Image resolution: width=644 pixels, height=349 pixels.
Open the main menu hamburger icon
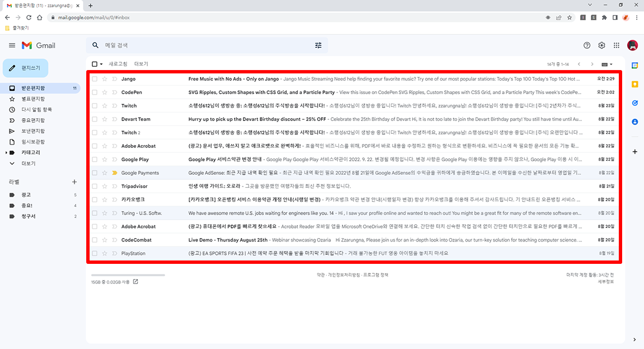pos(12,45)
